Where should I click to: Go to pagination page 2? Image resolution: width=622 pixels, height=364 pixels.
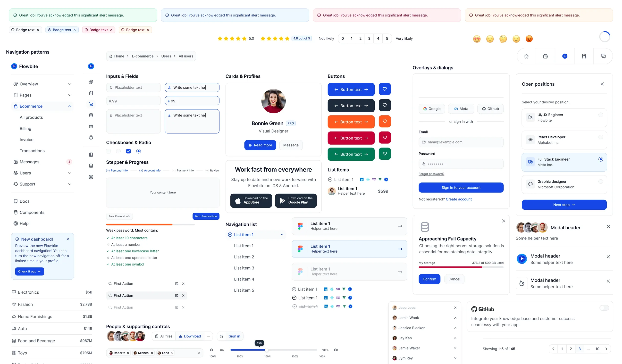pos(571,349)
